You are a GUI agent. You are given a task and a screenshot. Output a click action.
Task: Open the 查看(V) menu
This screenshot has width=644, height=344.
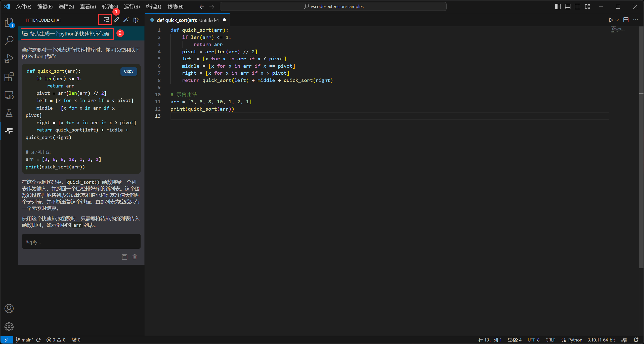(88, 7)
